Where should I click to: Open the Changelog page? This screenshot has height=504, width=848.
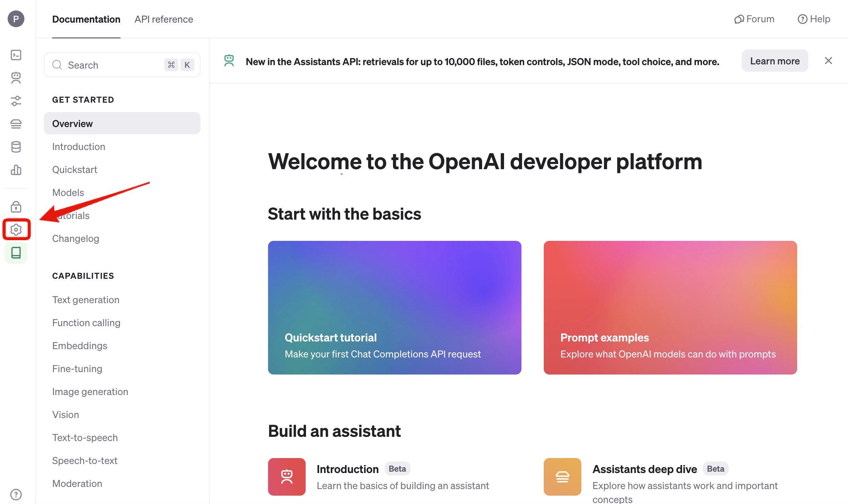76,238
